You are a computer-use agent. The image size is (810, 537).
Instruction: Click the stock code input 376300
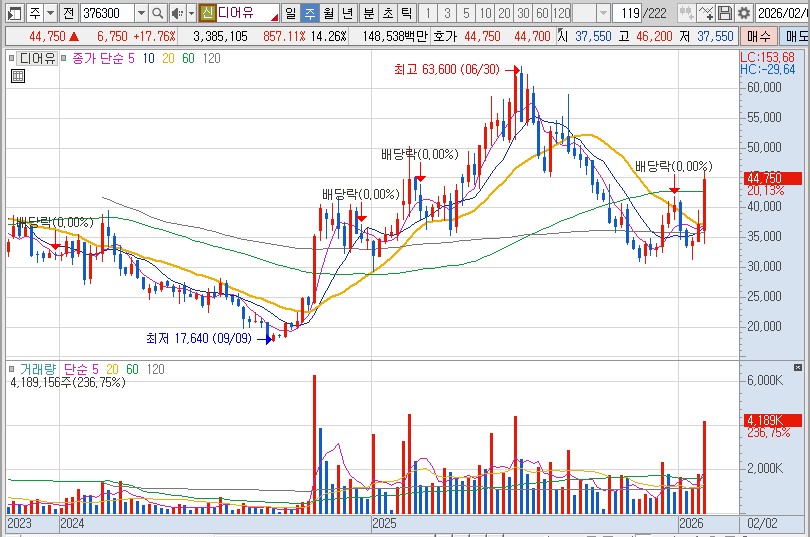(107, 13)
